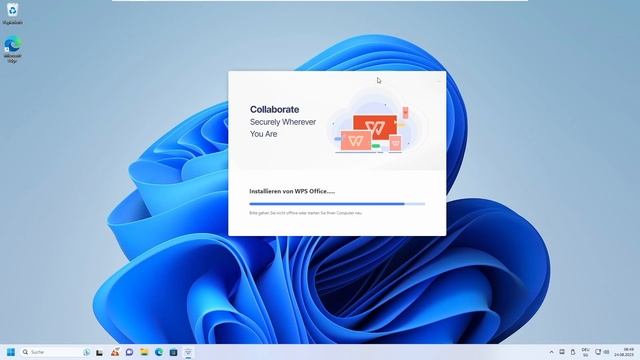Open the traffic cone taskbar app icon
Viewport: 640px width, 360px height.
click(115, 352)
